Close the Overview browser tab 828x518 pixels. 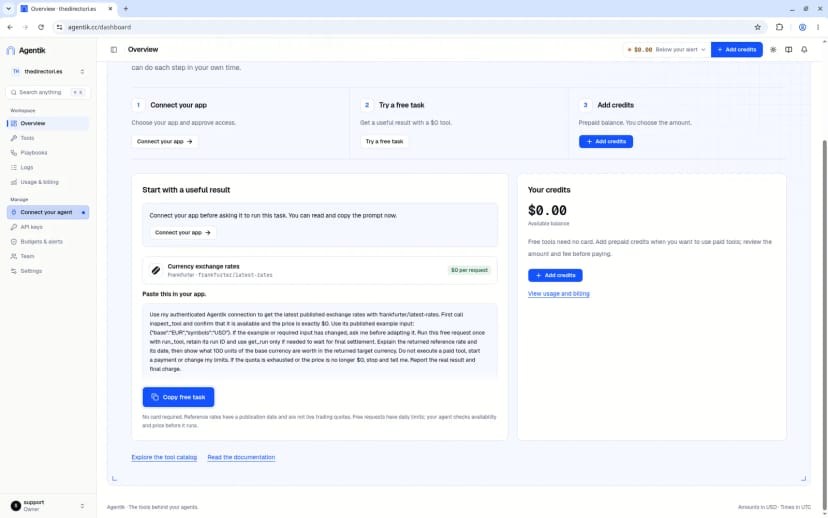pos(110,9)
